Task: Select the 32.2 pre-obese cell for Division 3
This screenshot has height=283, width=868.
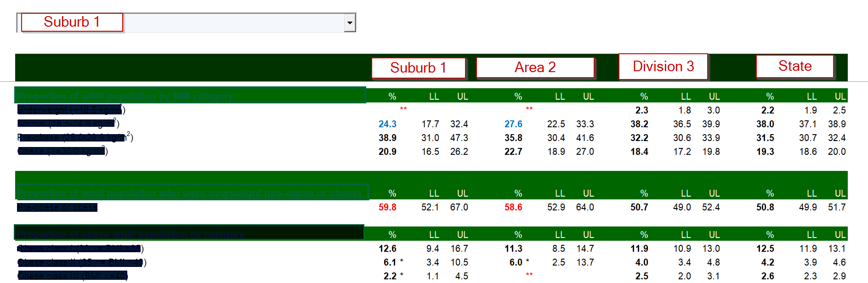Action: [639, 138]
